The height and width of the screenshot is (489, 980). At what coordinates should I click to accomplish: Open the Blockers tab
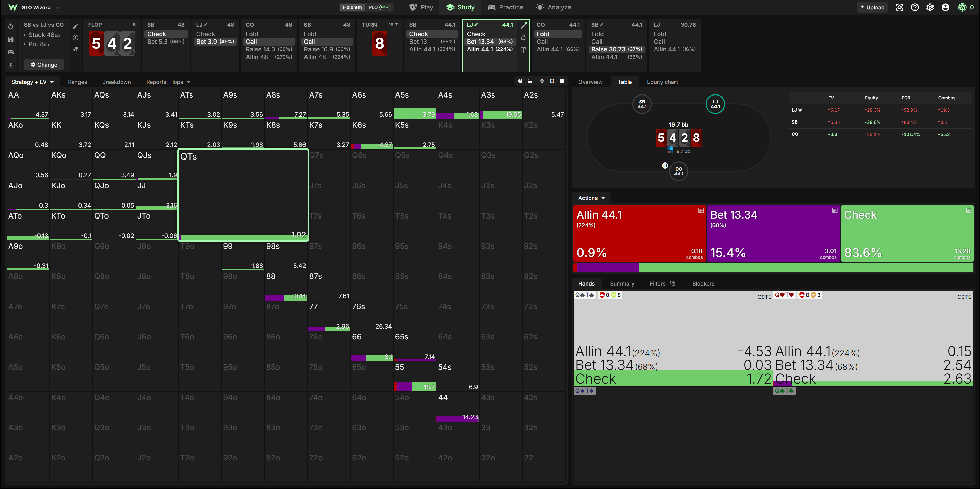703,283
